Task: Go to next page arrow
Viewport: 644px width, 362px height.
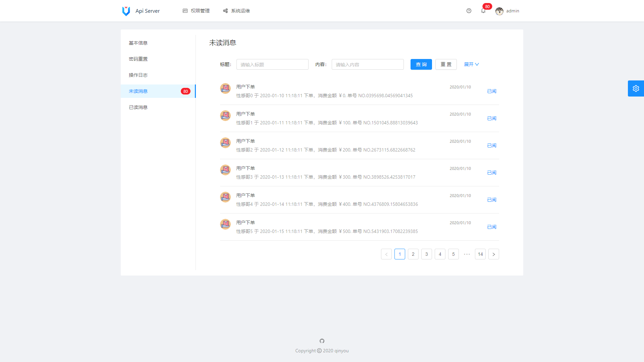Action: 493,254
